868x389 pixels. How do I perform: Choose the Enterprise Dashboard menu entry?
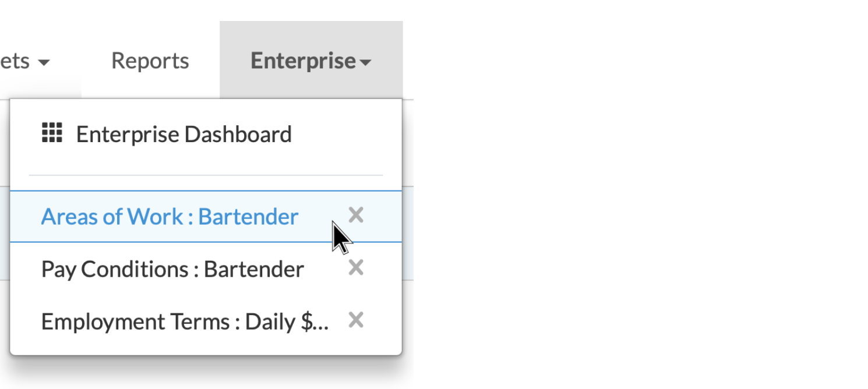coord(184,133)
